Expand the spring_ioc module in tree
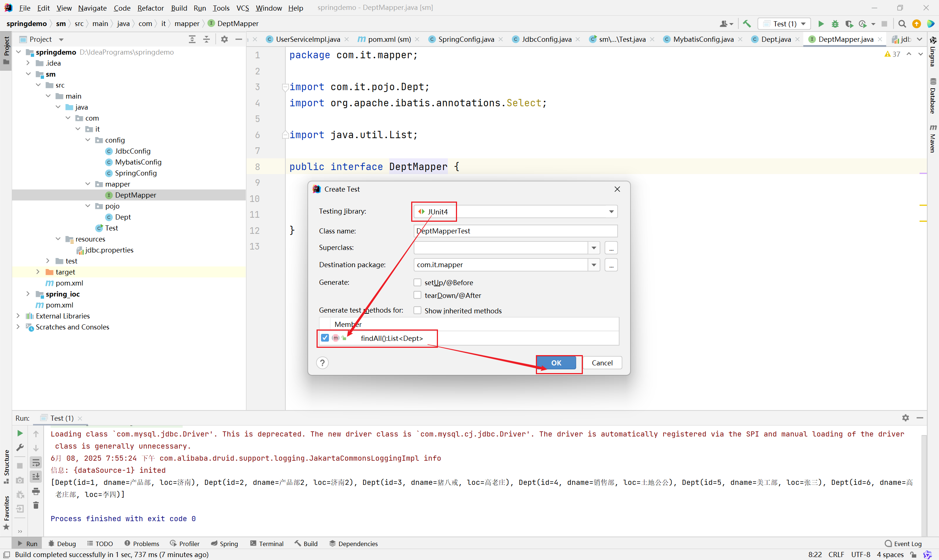 (x=28, y=294)
